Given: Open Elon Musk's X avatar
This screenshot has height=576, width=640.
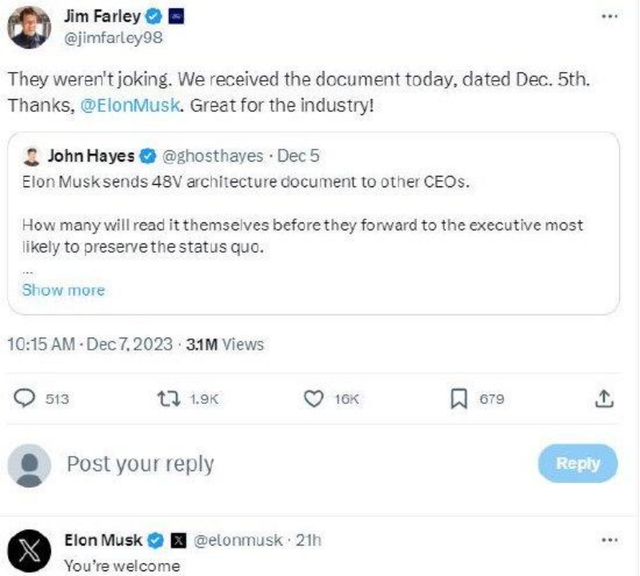Looking at the screenshot, I should (x=30, y=551).
